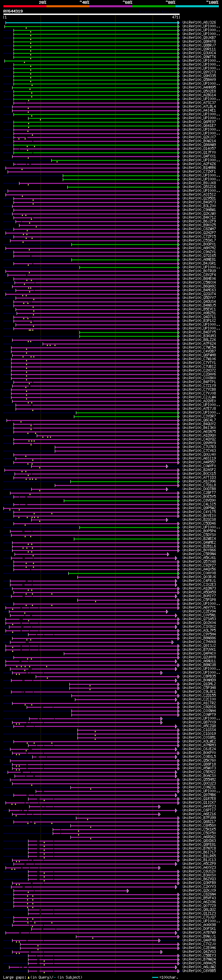
Task: Click label UniRef100_C8VD90
Action: pos(199,500)
